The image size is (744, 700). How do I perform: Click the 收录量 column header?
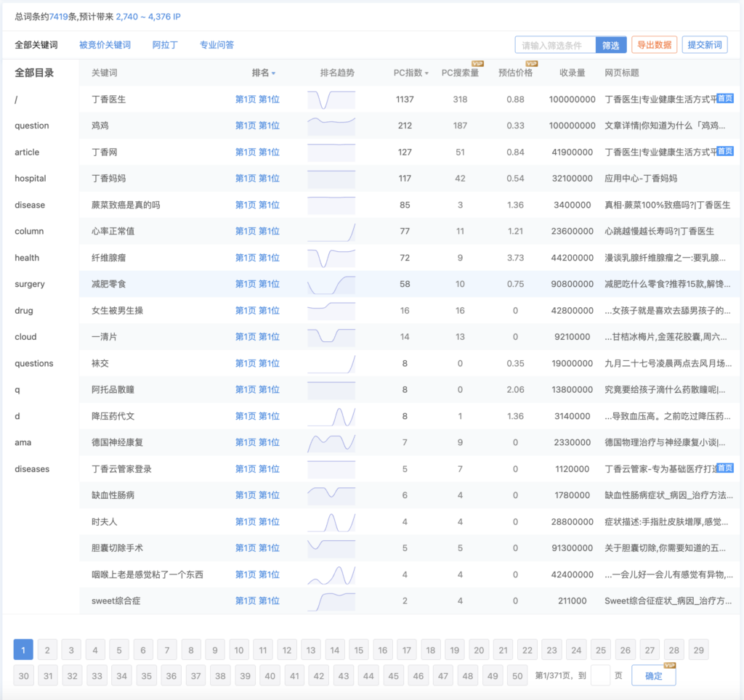click(573, 73)
